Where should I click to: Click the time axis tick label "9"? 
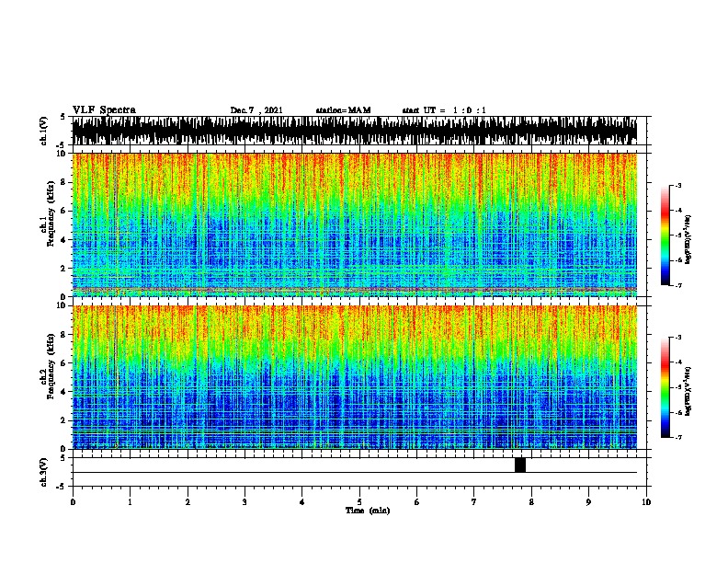click(588, 502)
